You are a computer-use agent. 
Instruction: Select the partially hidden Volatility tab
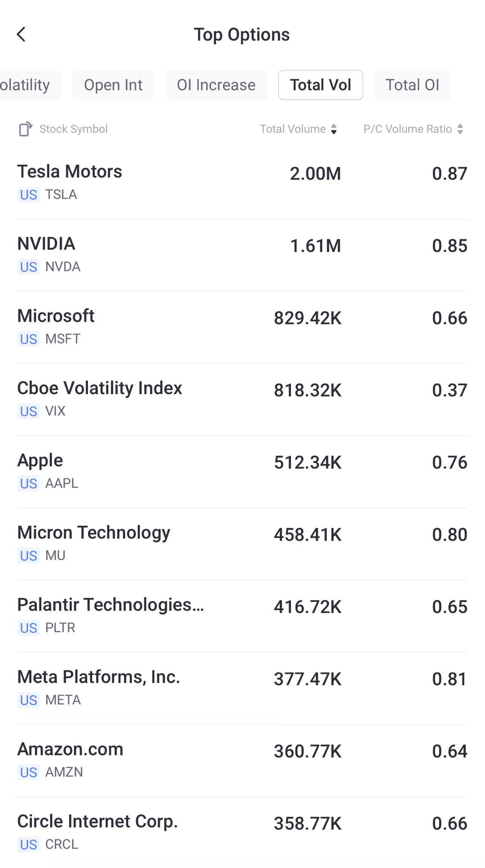coord(26,85)
